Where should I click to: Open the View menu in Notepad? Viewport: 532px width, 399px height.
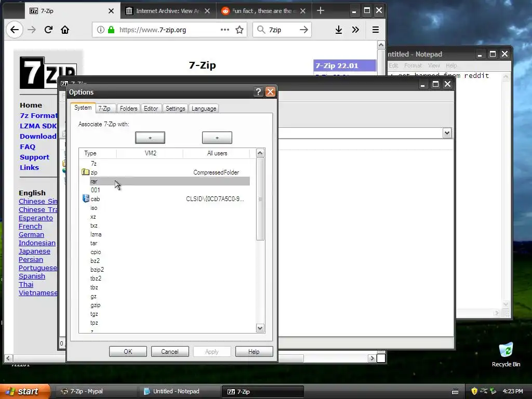(x=434, y=65)
